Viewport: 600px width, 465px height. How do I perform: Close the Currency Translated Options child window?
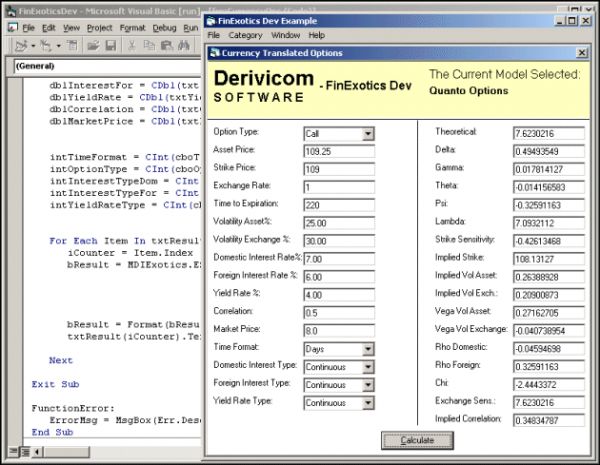(x=582, y=53)
